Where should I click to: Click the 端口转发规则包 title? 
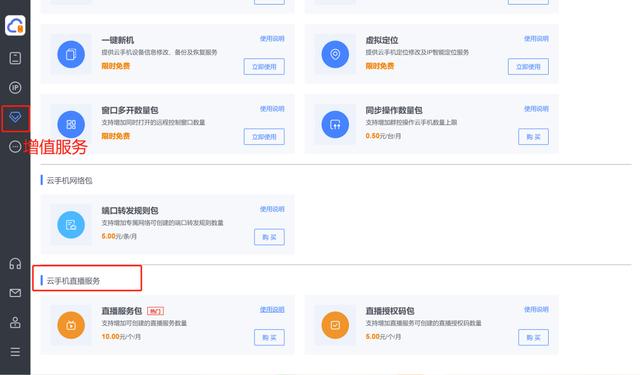[x=130, y=211]
